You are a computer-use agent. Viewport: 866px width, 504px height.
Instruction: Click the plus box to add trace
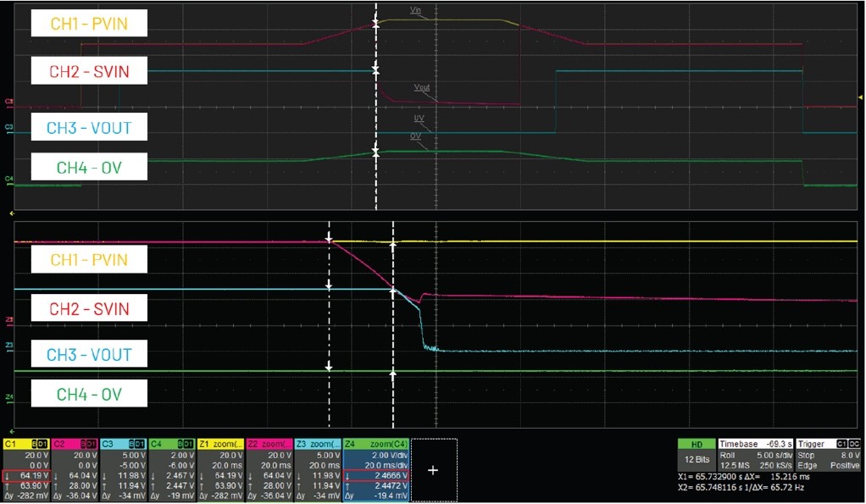click(x=433, y=469)
